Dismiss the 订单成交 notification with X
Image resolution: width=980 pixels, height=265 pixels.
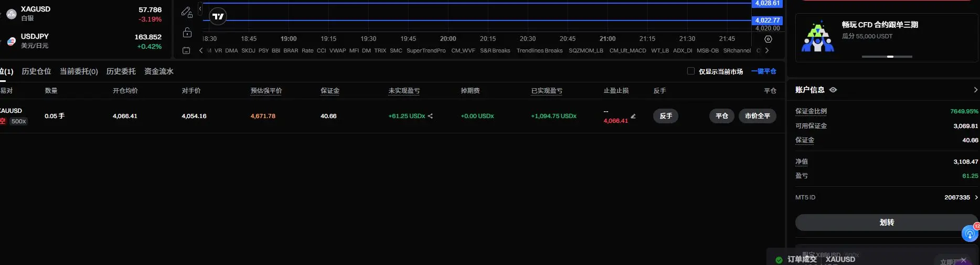[963, 260]
